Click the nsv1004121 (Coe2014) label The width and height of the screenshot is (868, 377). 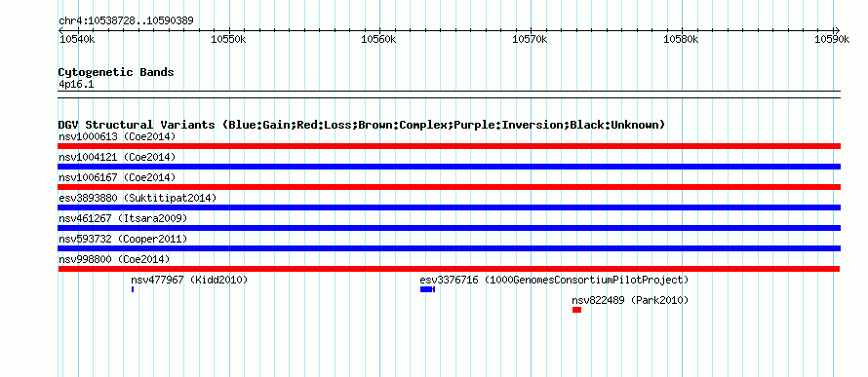pos(117,157)
